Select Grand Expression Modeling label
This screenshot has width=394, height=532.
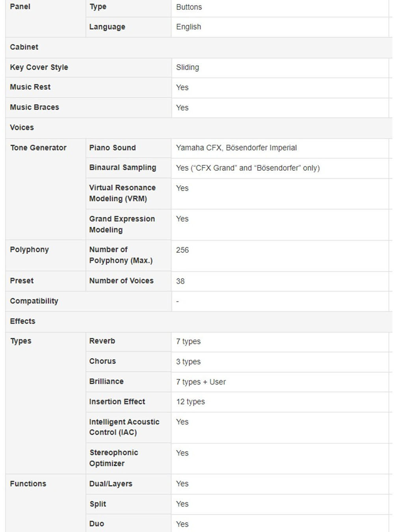(x=122, y=224)
